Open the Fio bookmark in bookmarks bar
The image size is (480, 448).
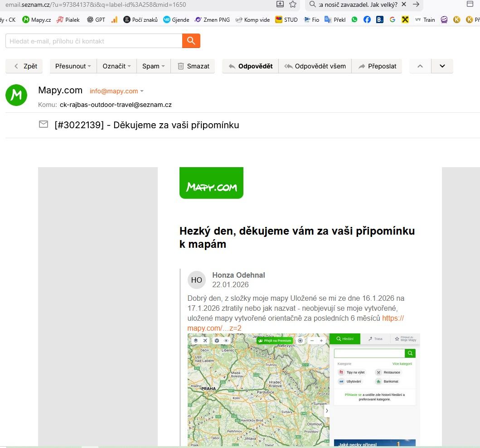311,19
